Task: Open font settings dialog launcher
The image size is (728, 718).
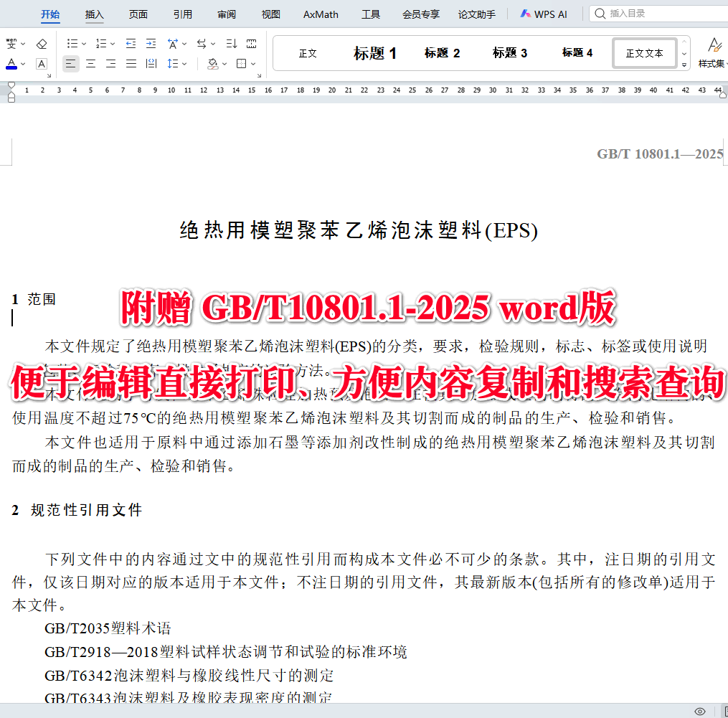Action: 49,75
